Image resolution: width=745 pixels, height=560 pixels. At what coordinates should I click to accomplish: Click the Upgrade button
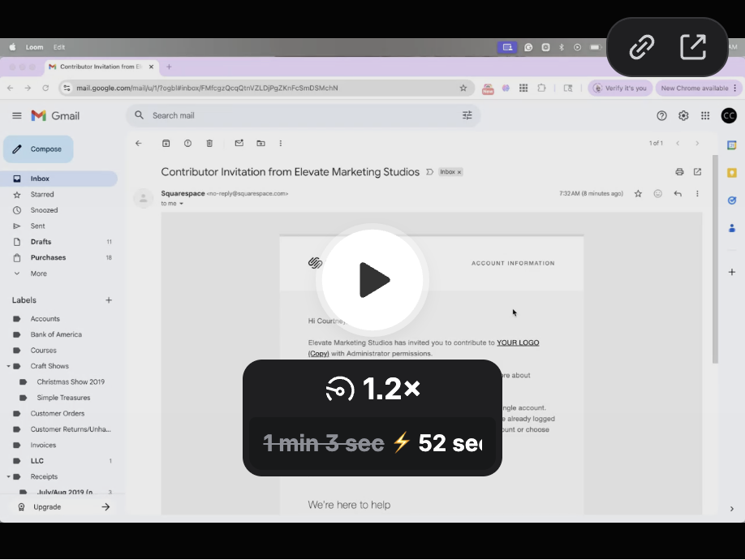pyautogui.click(x=62, y=507)
